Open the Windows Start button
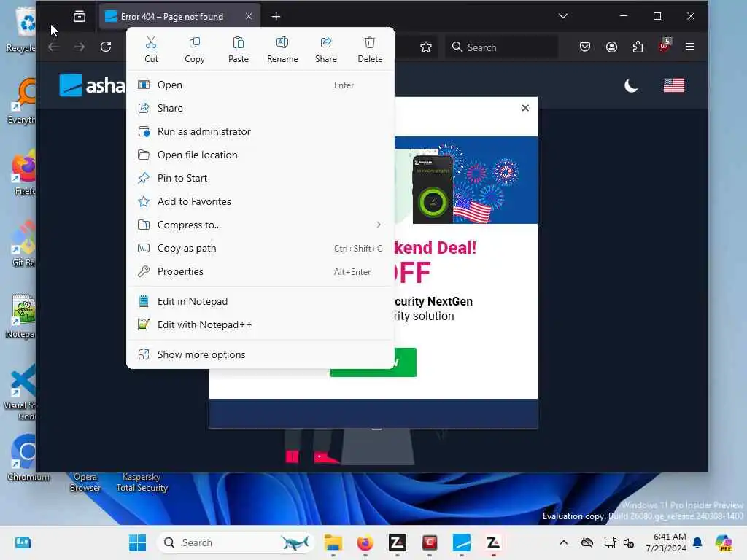The image size is (747, 560). coord(138,542)
